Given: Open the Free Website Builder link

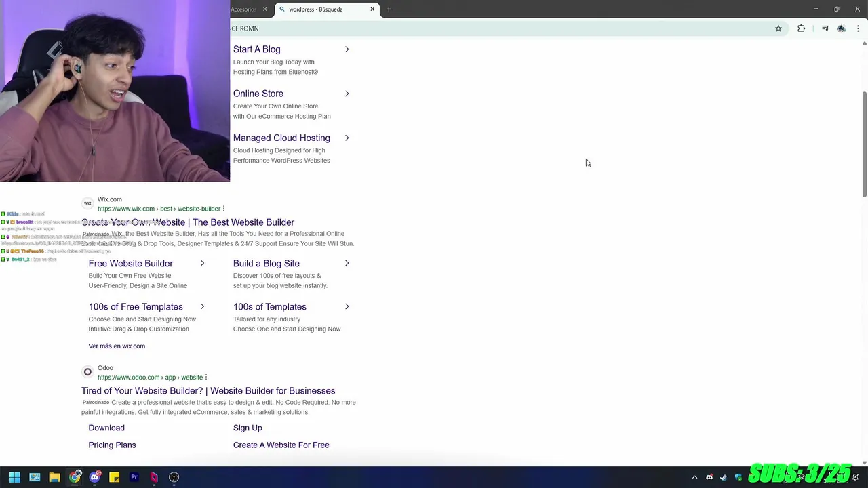Looking at the screenshot, I should 131,264.
